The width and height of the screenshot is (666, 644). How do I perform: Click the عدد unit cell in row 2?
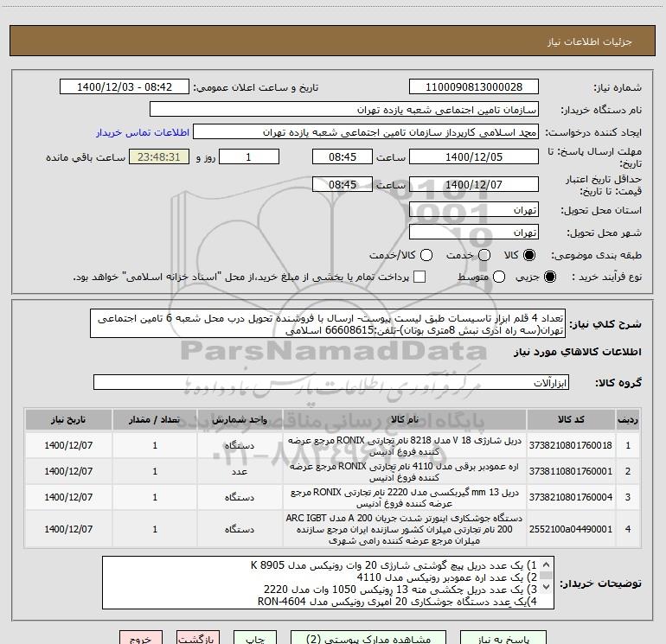coord(240,472)
